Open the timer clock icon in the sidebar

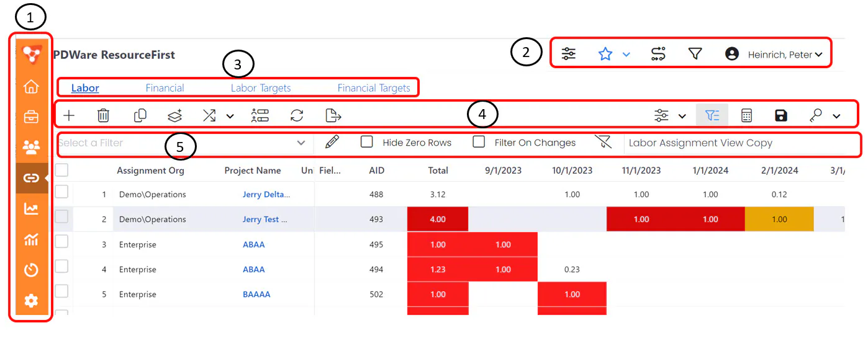30,270
